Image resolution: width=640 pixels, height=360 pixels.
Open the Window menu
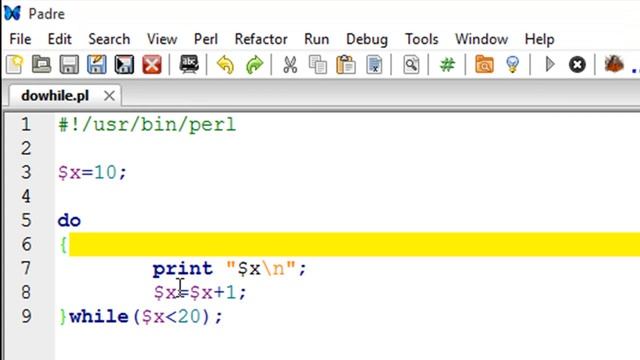pos(482,39)
